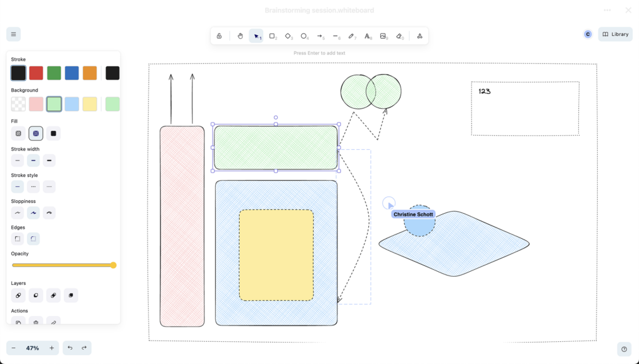
Task: Activate the freehand Draw tool
Action: pos(352,36)
